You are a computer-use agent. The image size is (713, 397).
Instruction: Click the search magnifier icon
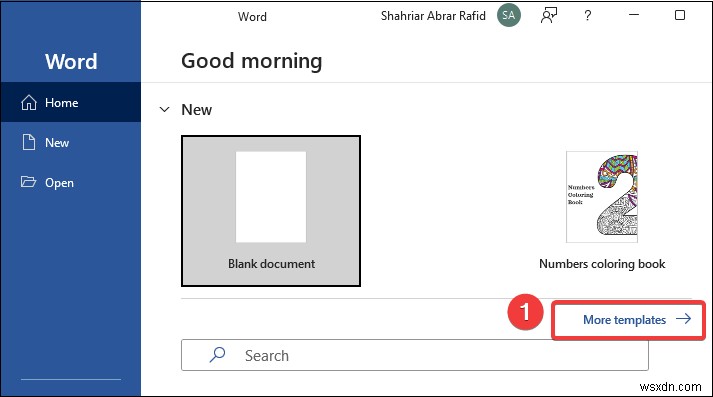217,355
